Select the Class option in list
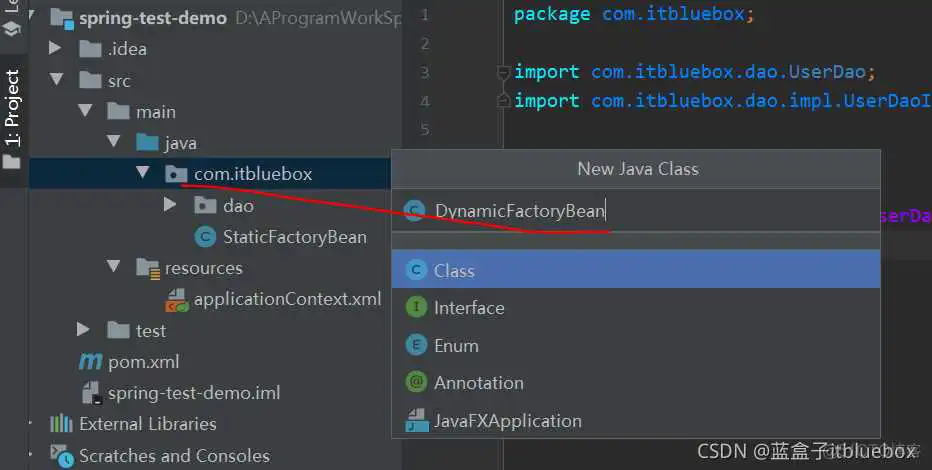The height and width of the screenshot is (470, 932). (x=453, y=271)
